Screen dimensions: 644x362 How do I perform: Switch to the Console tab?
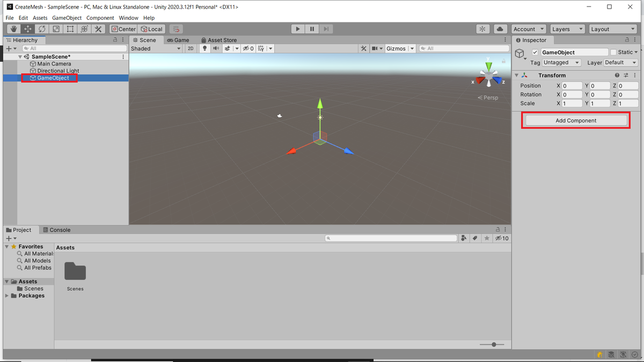click(x=56, y=230)
